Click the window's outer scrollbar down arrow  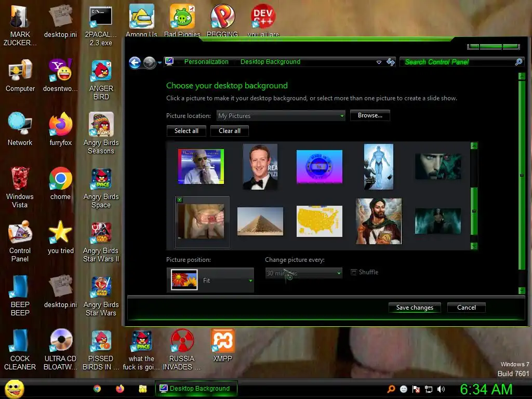tap(522, 290)
